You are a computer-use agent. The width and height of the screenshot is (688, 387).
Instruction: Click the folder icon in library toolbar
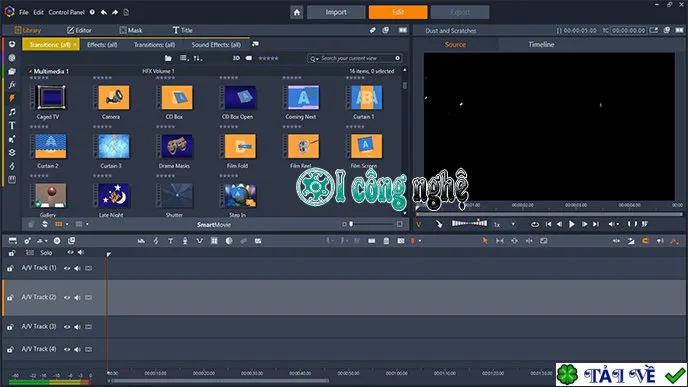[168, 58]
